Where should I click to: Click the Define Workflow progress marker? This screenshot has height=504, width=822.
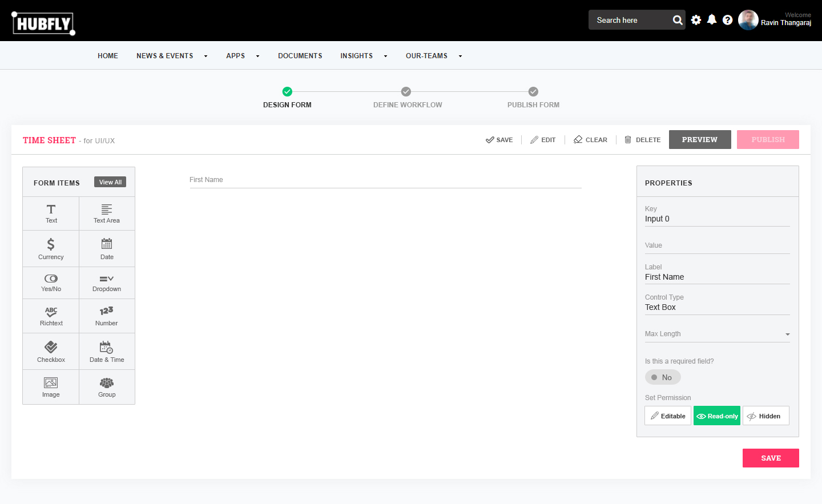(x=406, y=91)
